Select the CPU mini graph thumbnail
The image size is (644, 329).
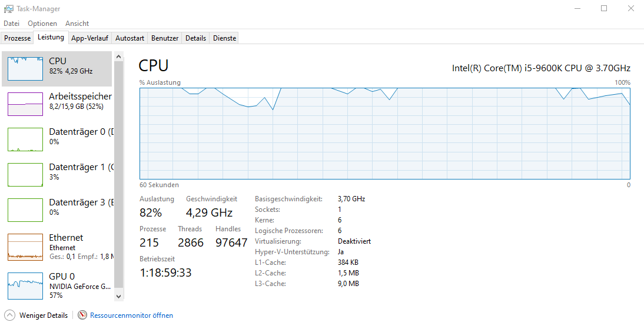point(25,69)
